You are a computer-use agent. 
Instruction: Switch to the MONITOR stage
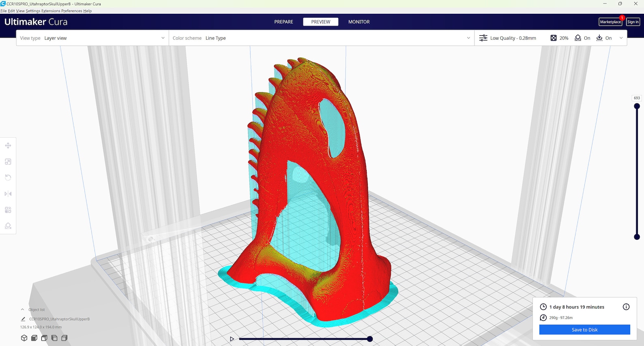tap(359, 22)
